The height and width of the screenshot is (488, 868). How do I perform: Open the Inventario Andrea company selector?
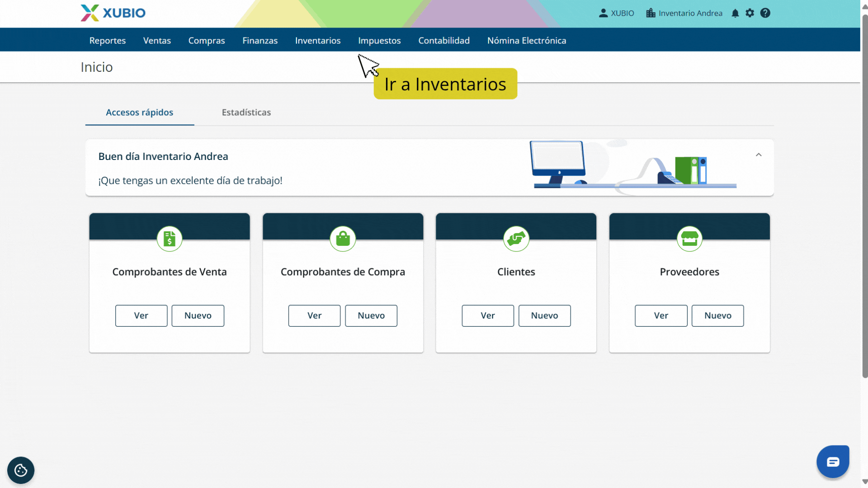(x=684, y=13)
